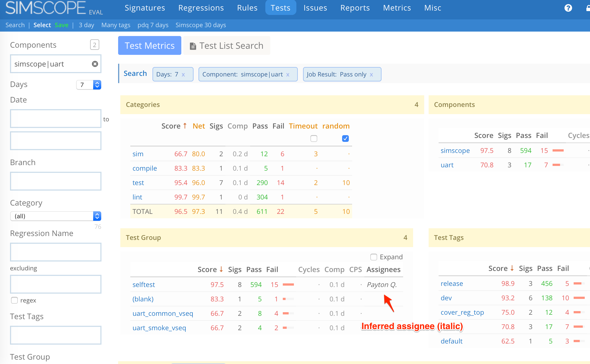Click the Test Tags input field

[56, 335]
